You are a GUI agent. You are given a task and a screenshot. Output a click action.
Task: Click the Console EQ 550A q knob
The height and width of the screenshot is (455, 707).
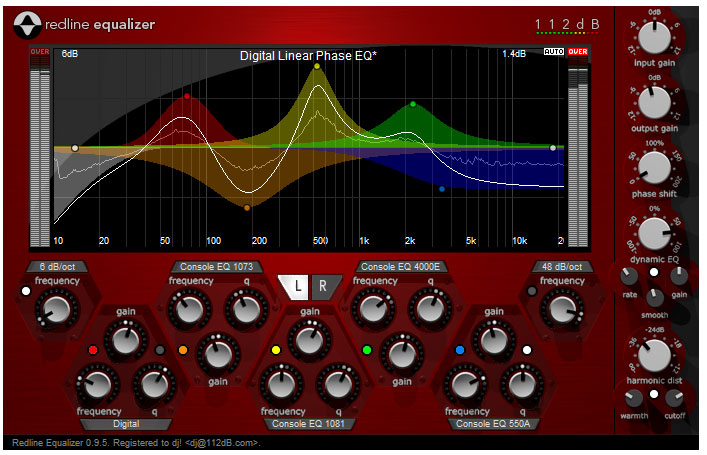coord(522,385)
